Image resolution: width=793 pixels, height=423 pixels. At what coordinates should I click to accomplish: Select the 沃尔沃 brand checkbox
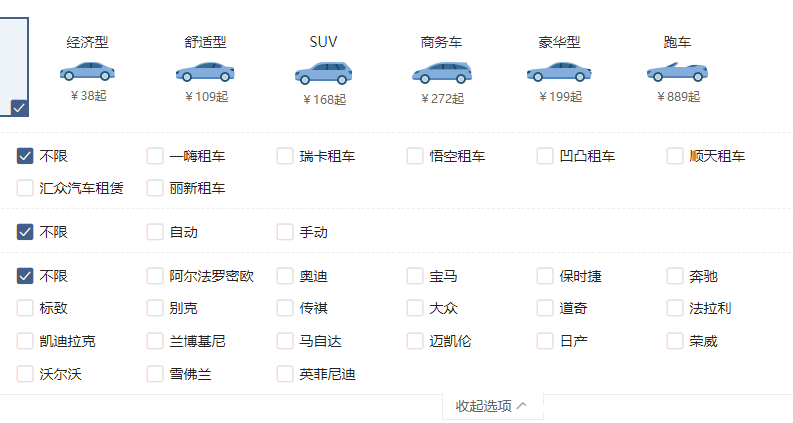[25, 374]
